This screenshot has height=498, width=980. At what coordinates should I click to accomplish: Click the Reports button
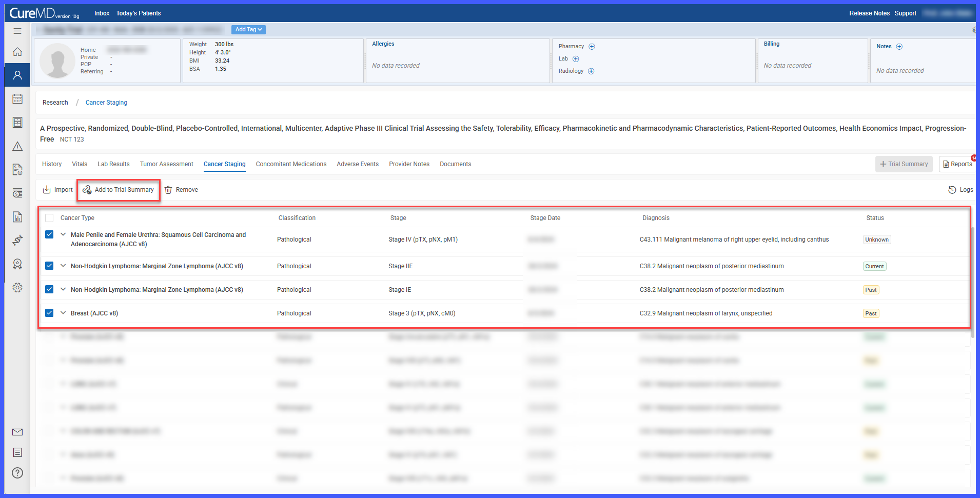pos(957,164)
